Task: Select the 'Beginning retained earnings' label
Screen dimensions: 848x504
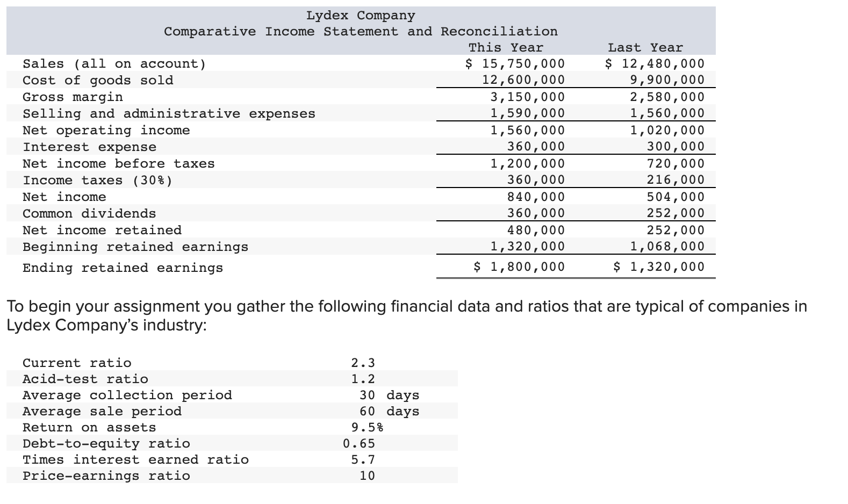Action: (x=135, y=247)
